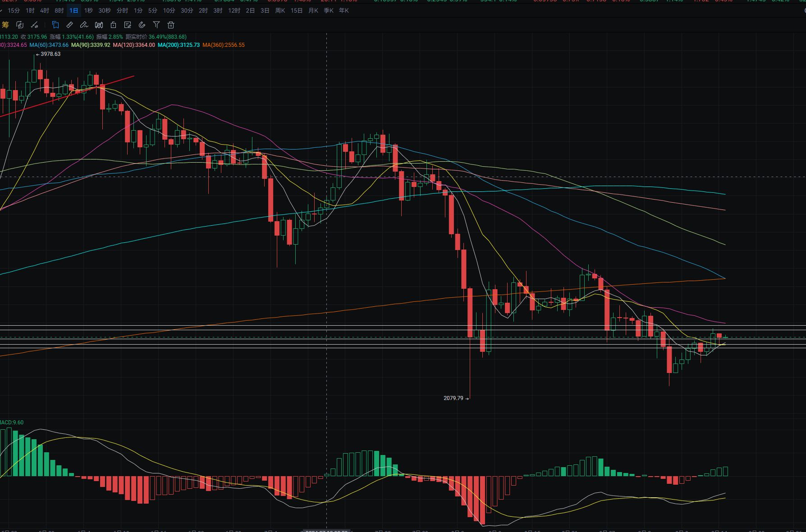Image resolution: width=806 pixels, height=532 pixels.
Task: Click the MA(200):3125.73 indicator label
Action: point(179,45)
